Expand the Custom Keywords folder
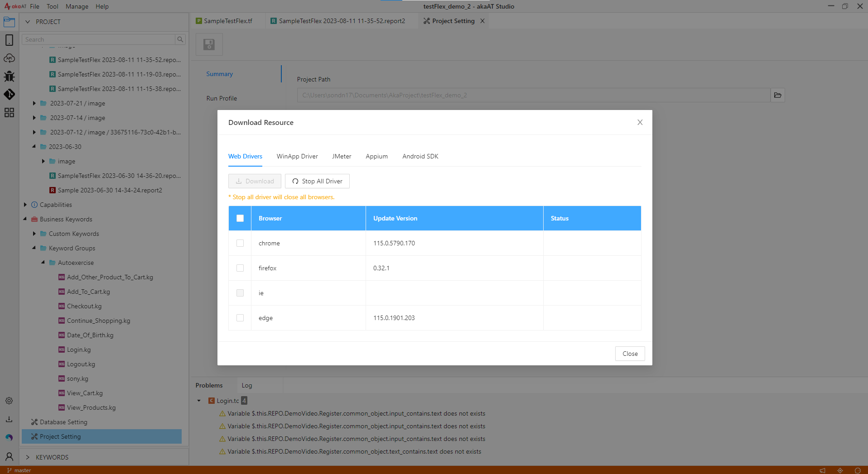Viewport: 868px width, 474px height. click(x=34, y=234)
